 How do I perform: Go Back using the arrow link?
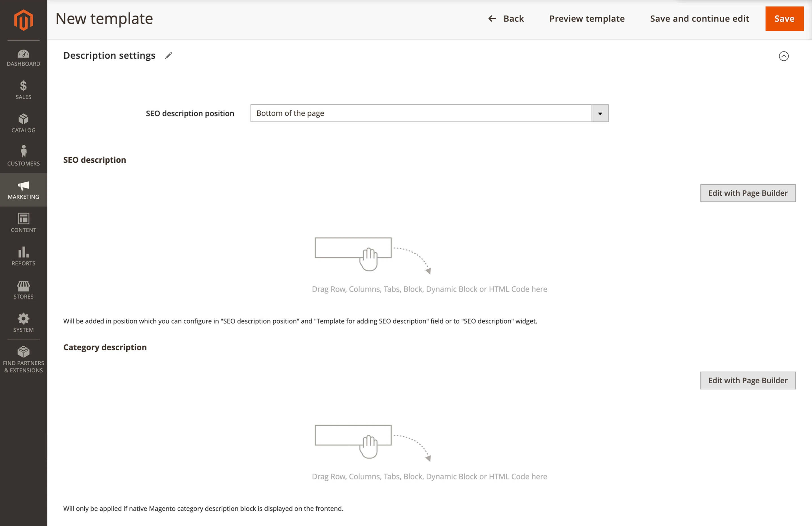coord(506,19)
